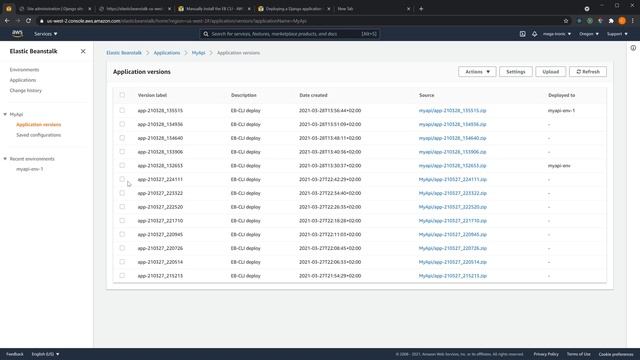The height and width of the screenshot is (360, 640).
Task: Check the box for app-210328_134640
Action: point(122,138)
